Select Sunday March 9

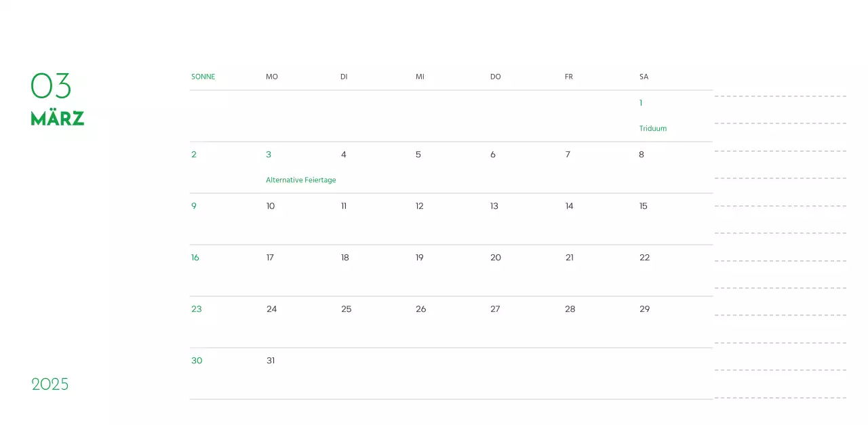[x=194, y=206]
